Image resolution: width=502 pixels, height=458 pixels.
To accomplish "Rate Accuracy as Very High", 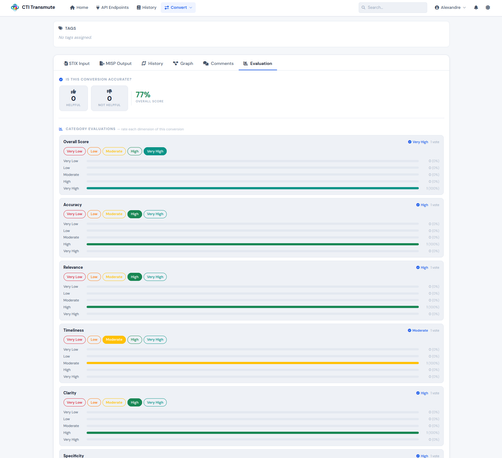I will click(155, 214).
